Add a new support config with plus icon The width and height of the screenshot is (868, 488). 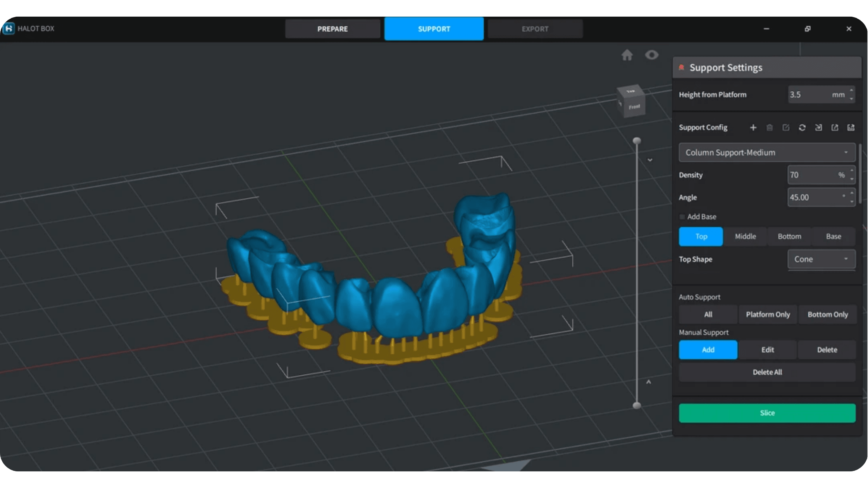pyautogui.click(x=753, y=127)
